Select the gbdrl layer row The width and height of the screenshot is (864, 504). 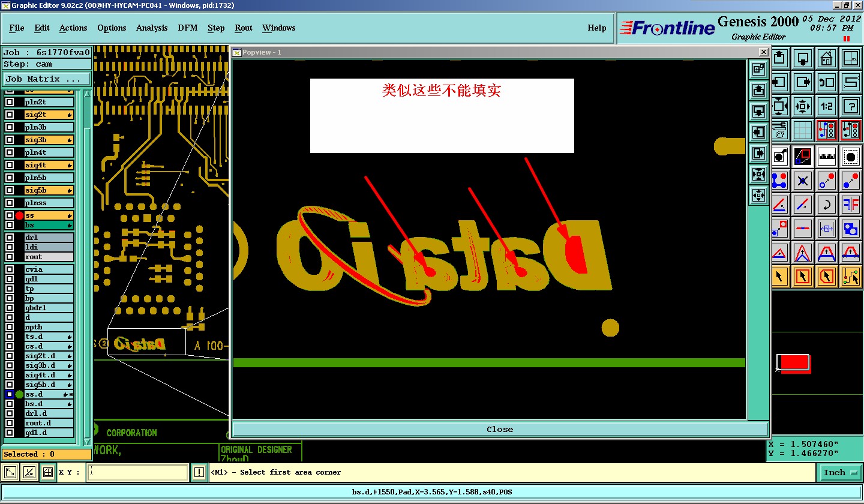[49, 308]
